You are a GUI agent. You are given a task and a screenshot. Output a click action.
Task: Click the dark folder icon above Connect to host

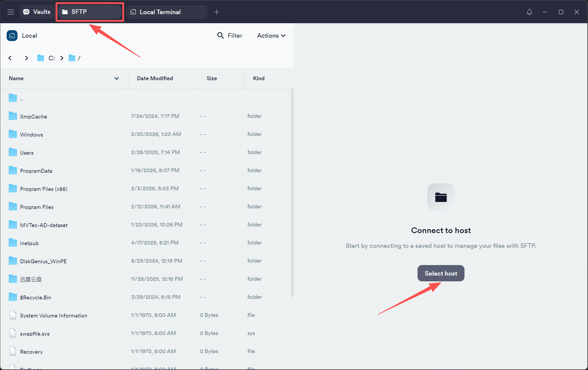(441, 197)
